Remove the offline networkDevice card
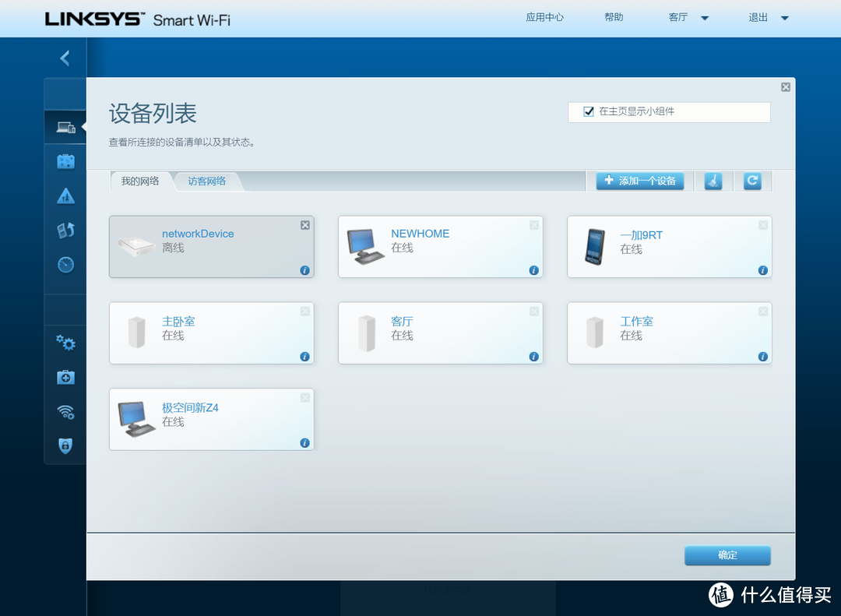 (x=305, y=225)
